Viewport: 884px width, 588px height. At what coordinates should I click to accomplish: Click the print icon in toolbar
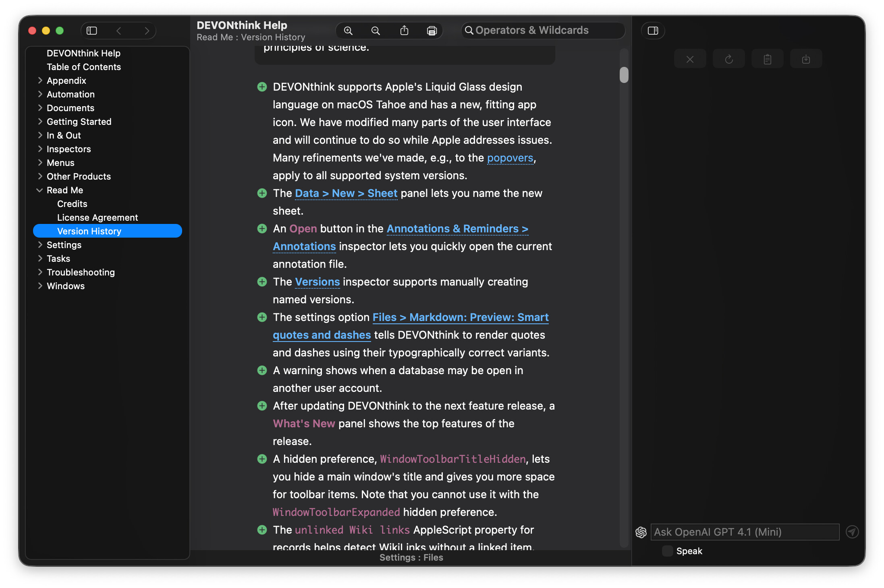click(432, 31)
